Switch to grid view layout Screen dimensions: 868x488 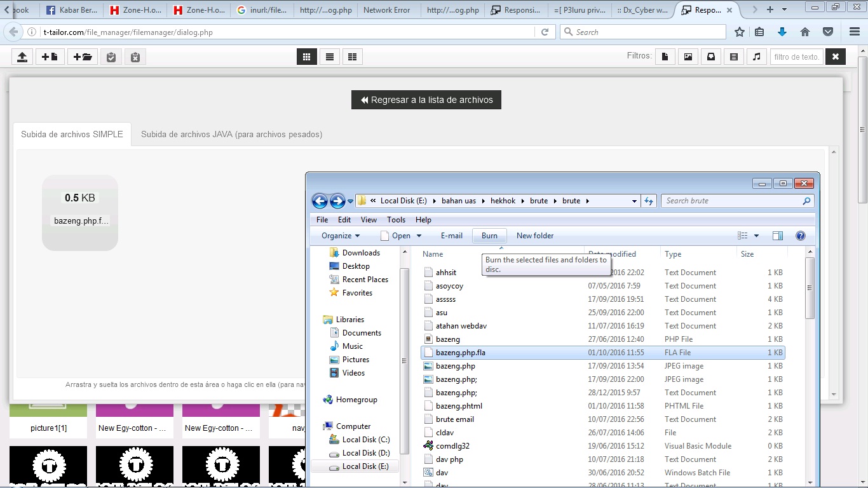(307, 57)
